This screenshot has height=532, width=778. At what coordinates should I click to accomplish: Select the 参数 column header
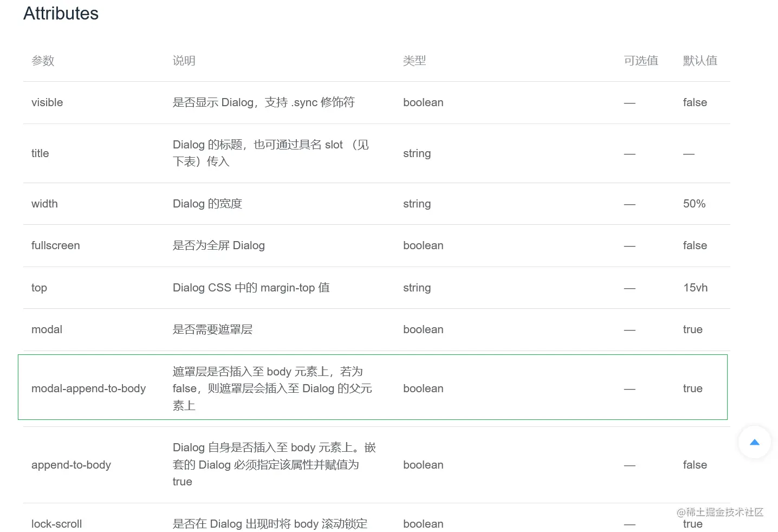coord(43,61)
